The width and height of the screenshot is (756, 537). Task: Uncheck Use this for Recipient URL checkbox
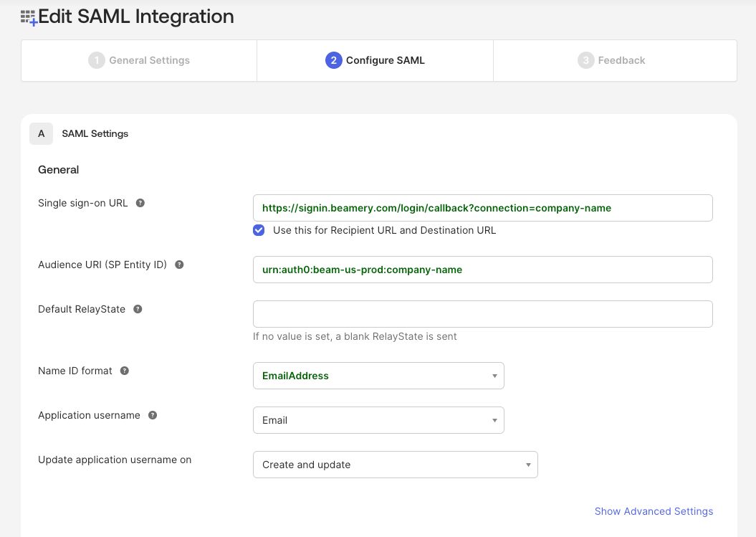coord(259,230)
